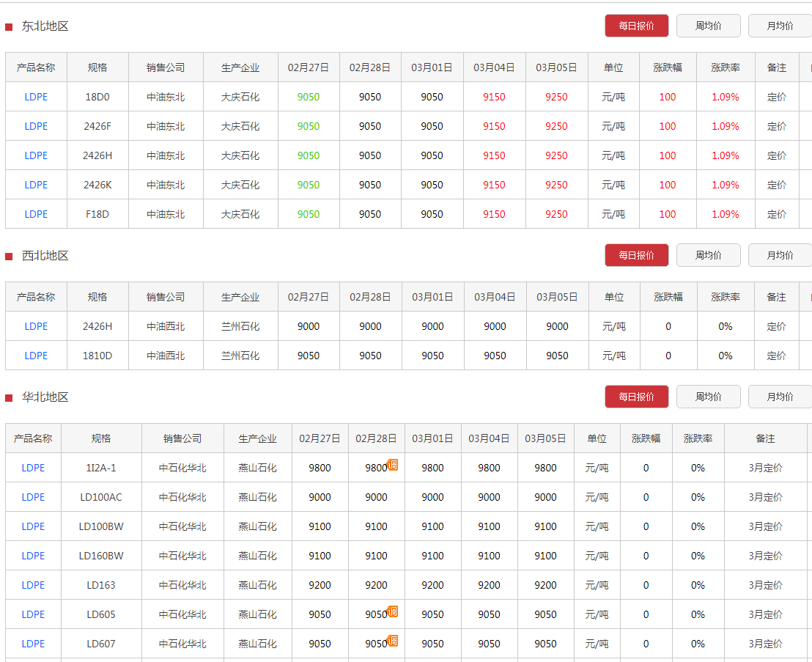
Task: Switch to 月均价 tab for 华北地区
Action: [x=779, y=397]
